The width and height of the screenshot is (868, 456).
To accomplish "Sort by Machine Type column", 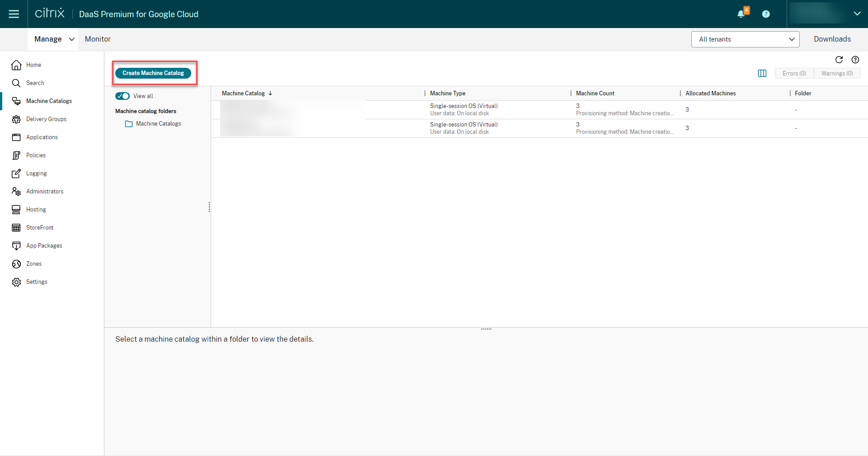I will (x=448, y=94).
